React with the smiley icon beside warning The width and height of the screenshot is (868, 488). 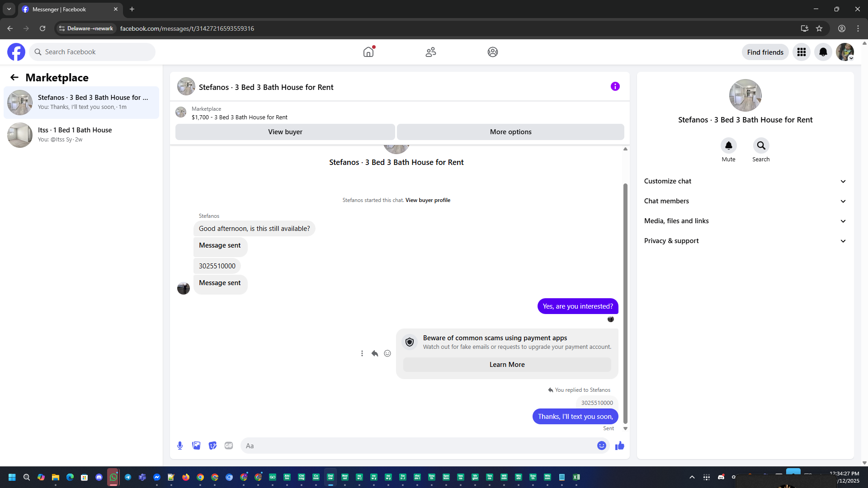coord(387,353)
